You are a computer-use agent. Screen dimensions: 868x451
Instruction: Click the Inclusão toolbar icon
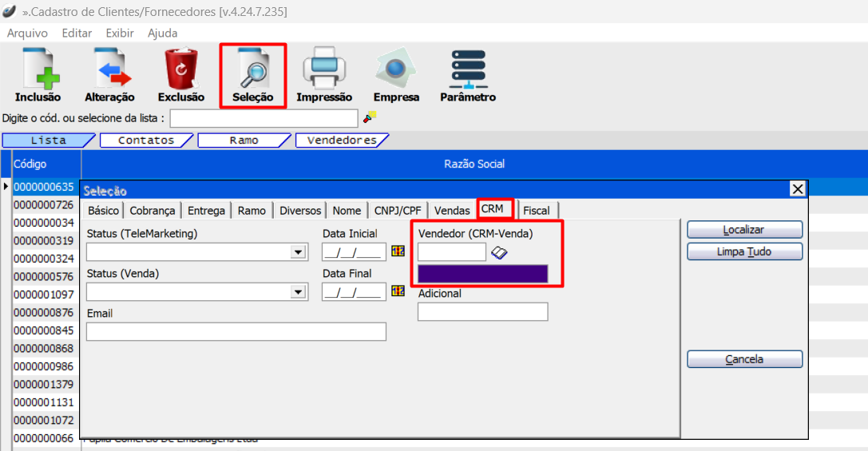[38, 69]
